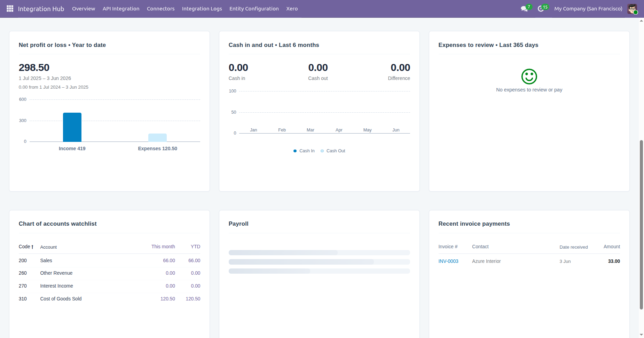Click the Expenses 120.50 label
This screenshot has height=338, width=644.
tap(157, 148)
